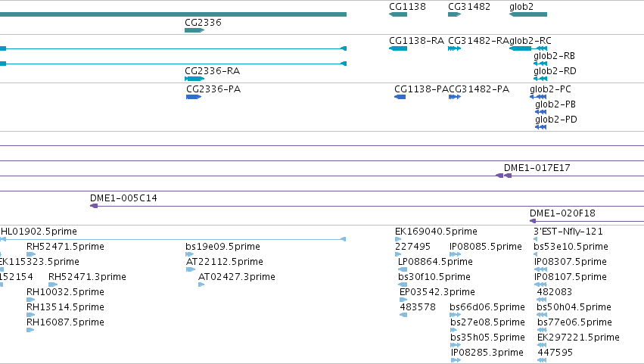Click the CG1138 gene arrow feature
This screenshot has height=364, width=644.
[398, 14]
